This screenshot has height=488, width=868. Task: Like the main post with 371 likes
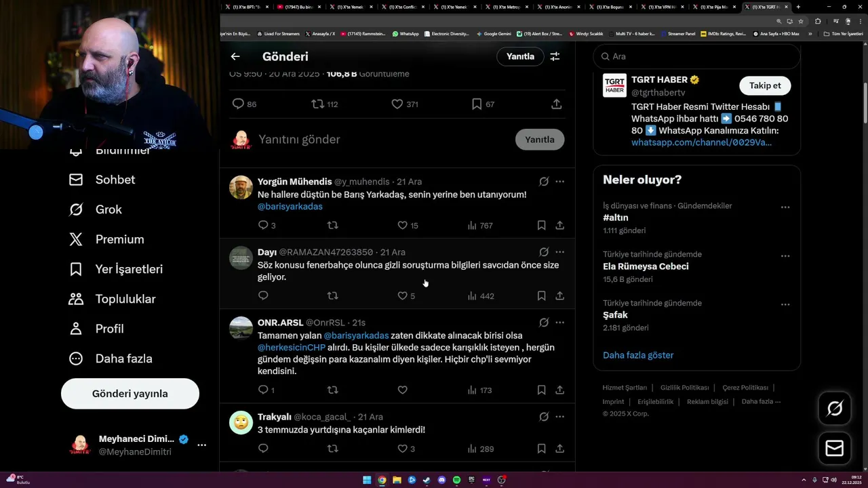coord(397,104)
